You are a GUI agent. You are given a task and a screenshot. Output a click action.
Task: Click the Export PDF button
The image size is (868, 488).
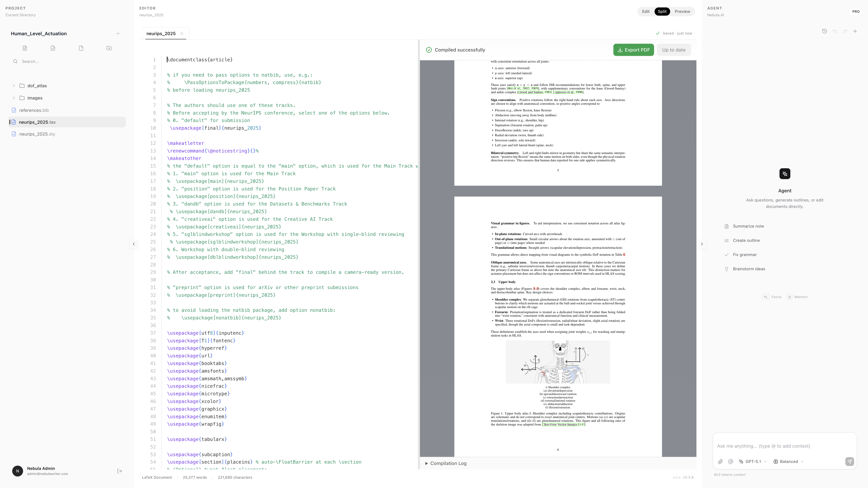(x=634, y=50)
